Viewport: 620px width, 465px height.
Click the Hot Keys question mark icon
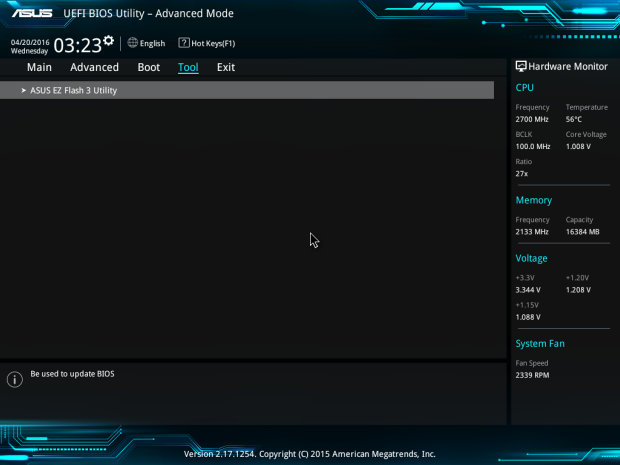click(x=183, y=43)
